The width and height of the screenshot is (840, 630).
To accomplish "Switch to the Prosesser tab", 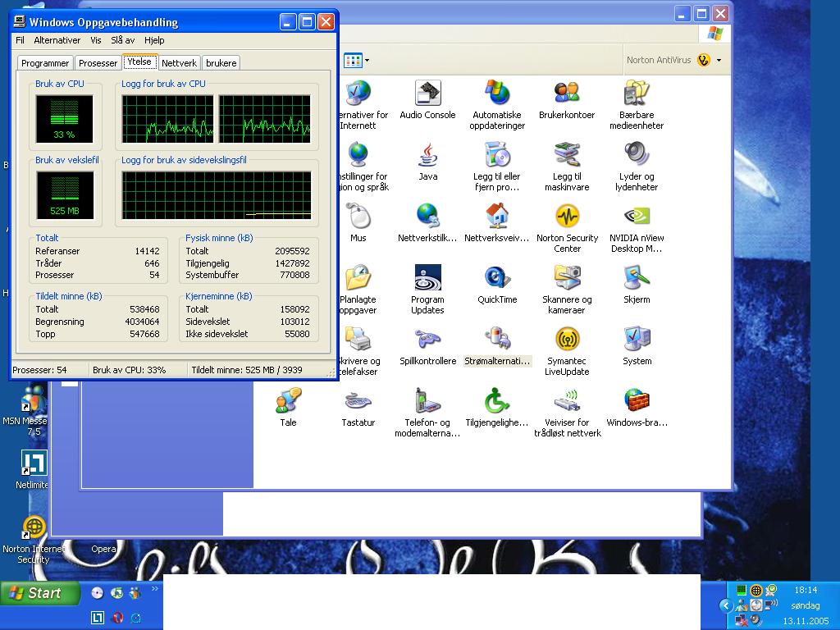I will click(98, 62).
